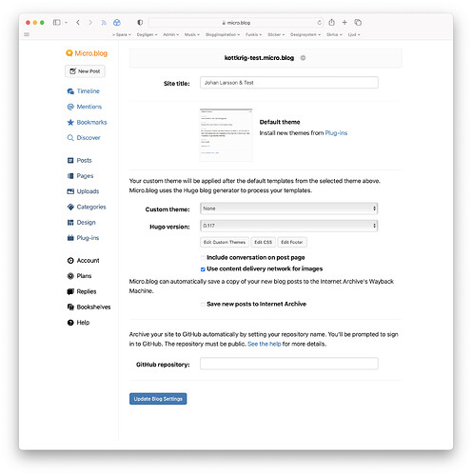This screenshot has width=473, height=476.
Task: Click the Account sidebar icon
Action: pyautogui.click(x=70, y=261)
